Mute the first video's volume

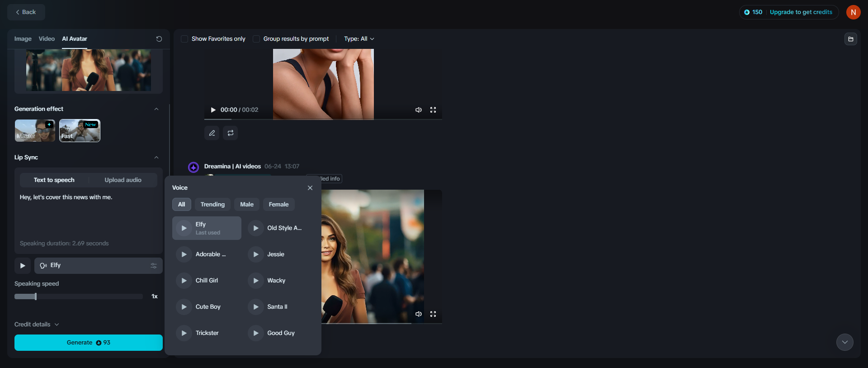click(x=419, y=110)
